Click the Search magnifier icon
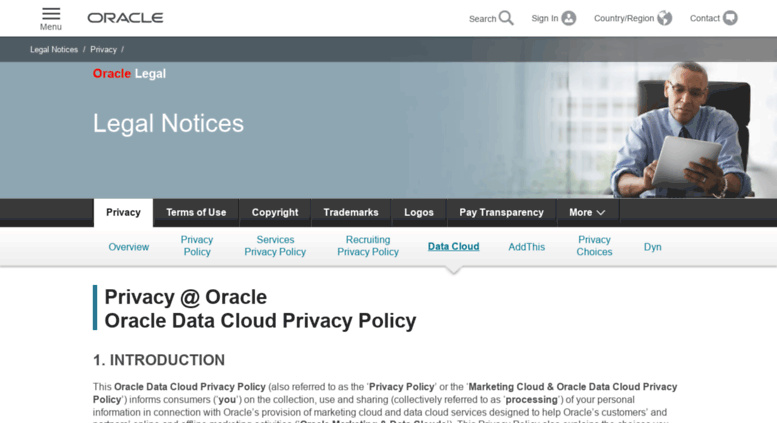Screen dimensions: 777x423 tap(506, 18)
